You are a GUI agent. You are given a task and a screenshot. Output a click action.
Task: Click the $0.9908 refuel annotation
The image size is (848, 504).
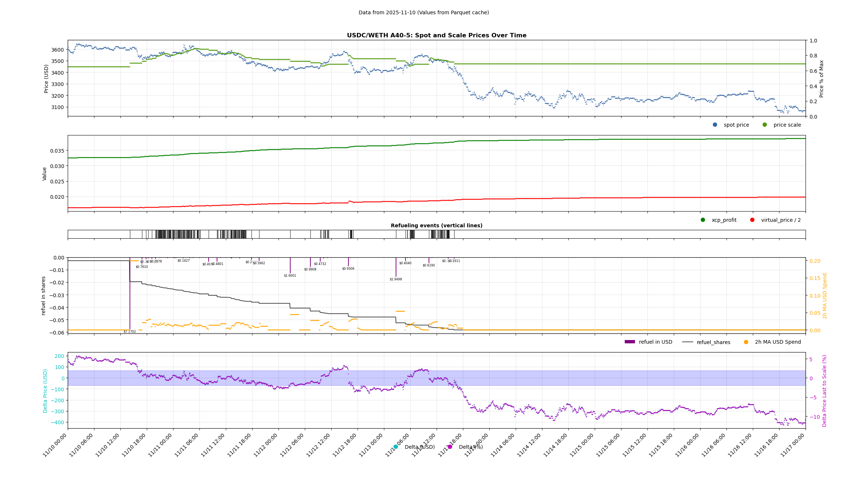point(310,269)
